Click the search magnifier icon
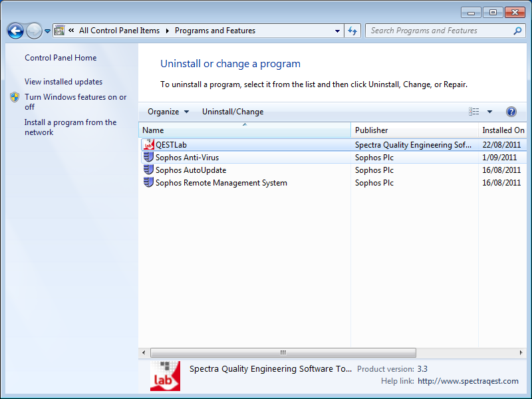 click(517, 31)
